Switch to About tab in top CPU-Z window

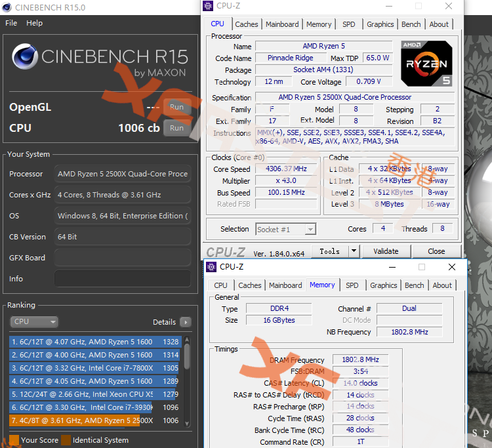tap(439, 24)
